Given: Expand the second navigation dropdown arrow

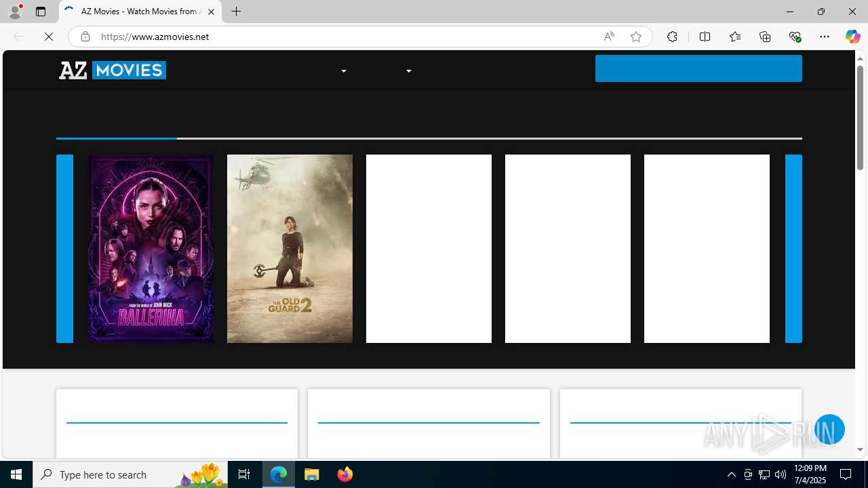Looking at the screenshot, I should tap(409, 71).
